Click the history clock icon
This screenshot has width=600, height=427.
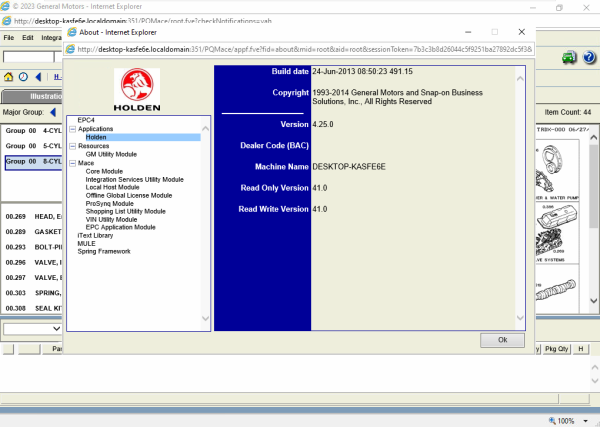point(23,77)
